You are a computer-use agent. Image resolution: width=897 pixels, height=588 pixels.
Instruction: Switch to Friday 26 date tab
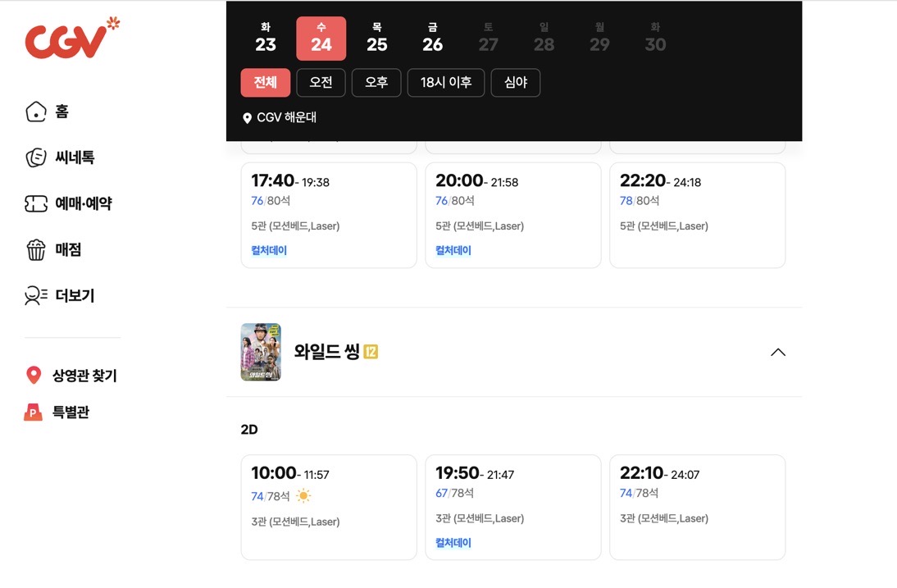[432, 39]
